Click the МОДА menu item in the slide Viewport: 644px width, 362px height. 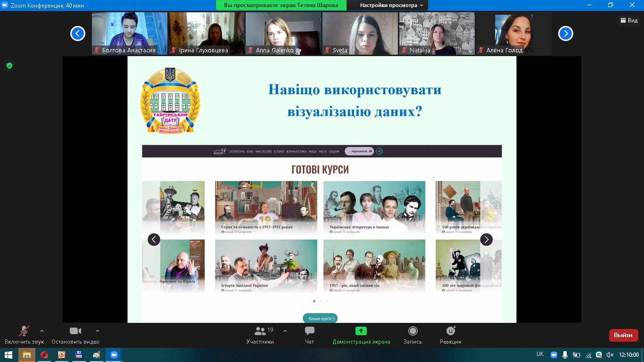coord(313,151)
